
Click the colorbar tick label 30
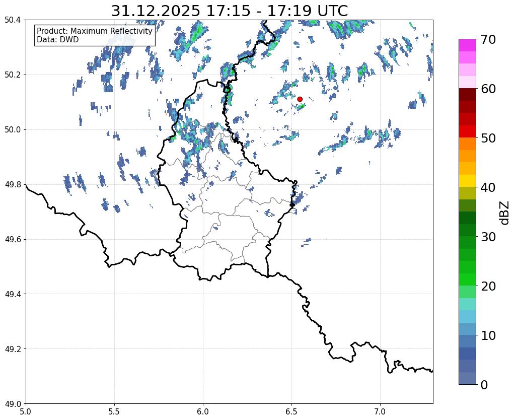488,237
